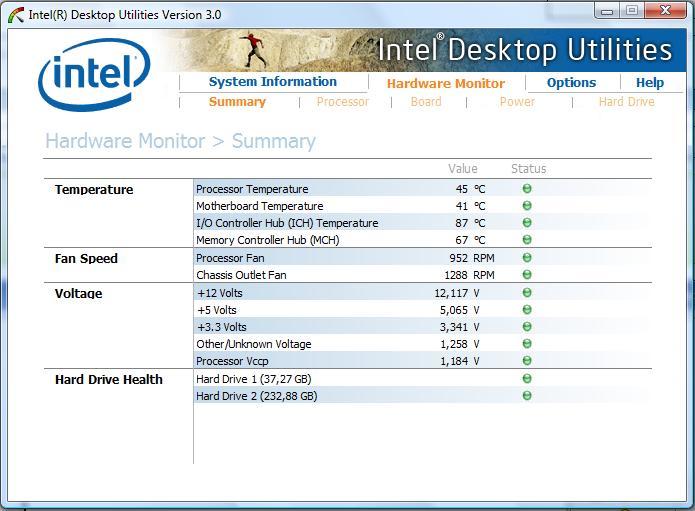Viewport: 695px width, 511px height.
Task: Click the +5 Volts row label
Action: (x=217, y=310)
